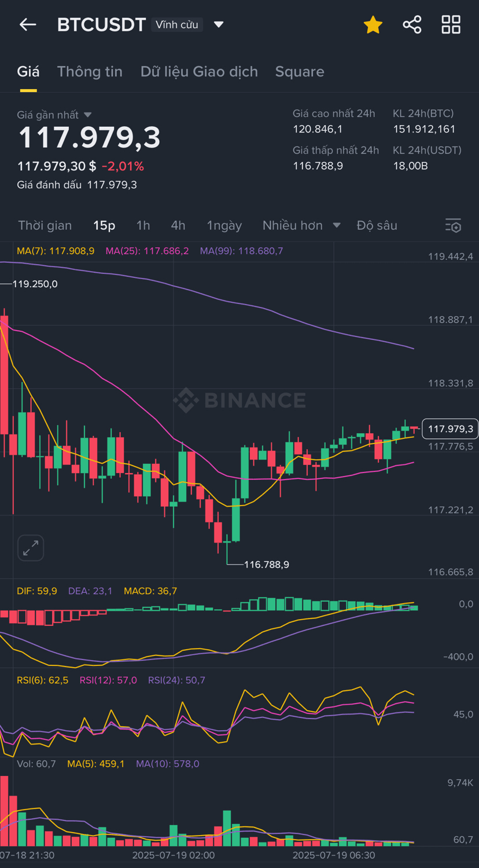This screenshot has height=868, width=479.
Task: Choose the 4h timeframe
Action: click(x=178, y=225)
